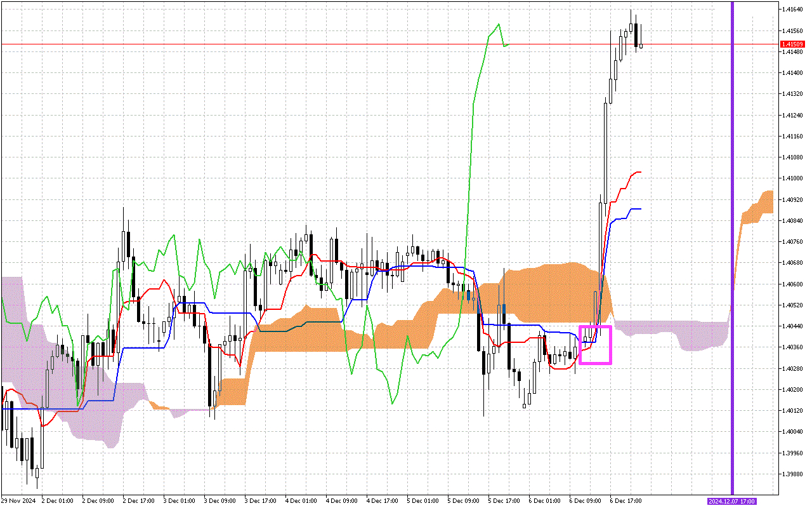Select the 1.40280 price axis label
Image resolution: width=812 pixels, height=508 pixels.
pyautogui.click(x=792, y=368)
